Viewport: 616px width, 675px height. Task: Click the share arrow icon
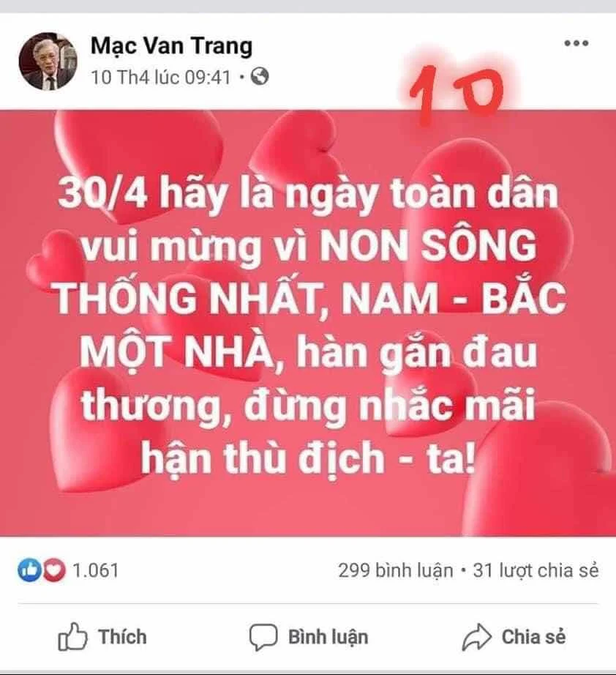476,637
